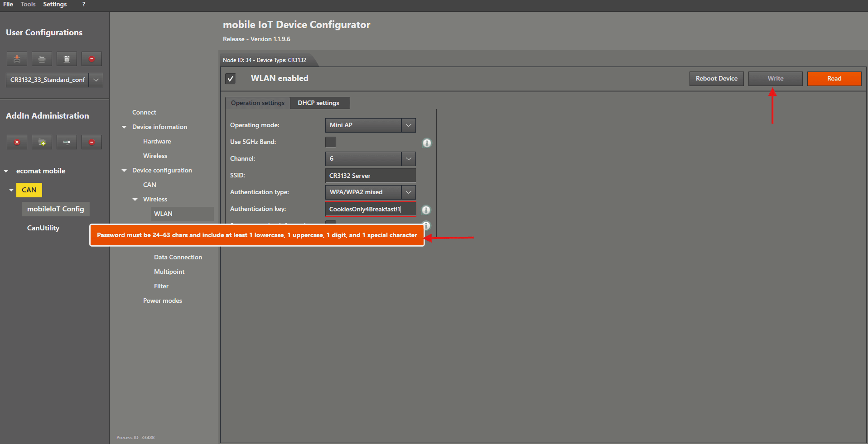Open the Tools menu
Image resolution: width=868 pixels, height=444 pixels.
[28, 5]
